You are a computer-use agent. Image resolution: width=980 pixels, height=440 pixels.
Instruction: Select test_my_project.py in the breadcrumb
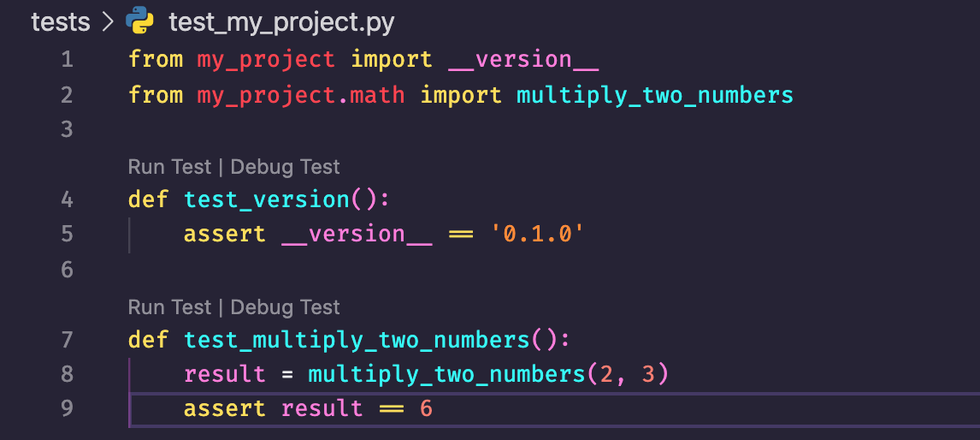[282, 24]
